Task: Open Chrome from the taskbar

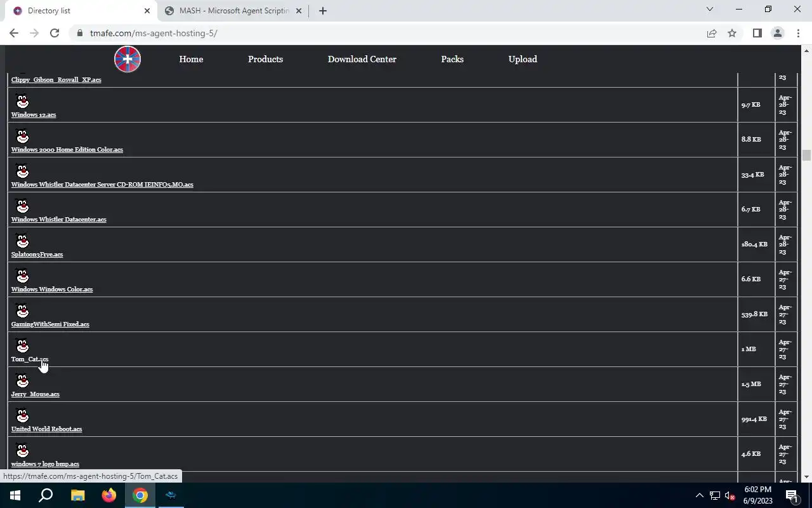Action: pyautogui.click(x=140, y=495)
